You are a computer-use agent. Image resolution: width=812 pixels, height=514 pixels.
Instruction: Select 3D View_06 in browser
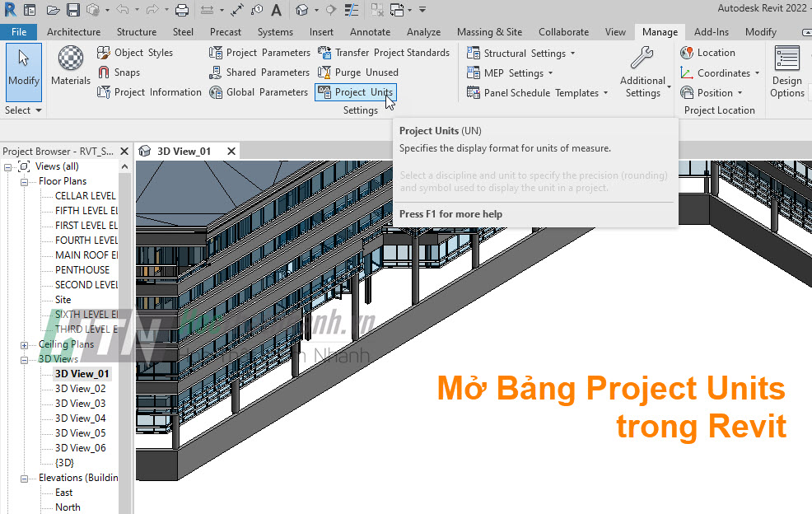[x=80, y=447]
